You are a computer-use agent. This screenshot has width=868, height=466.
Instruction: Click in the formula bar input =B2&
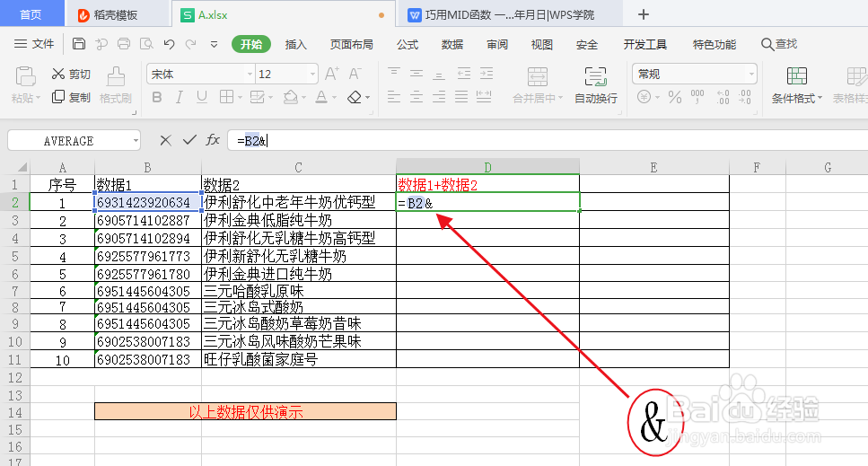pyautogui.click(x=547, y=141)
